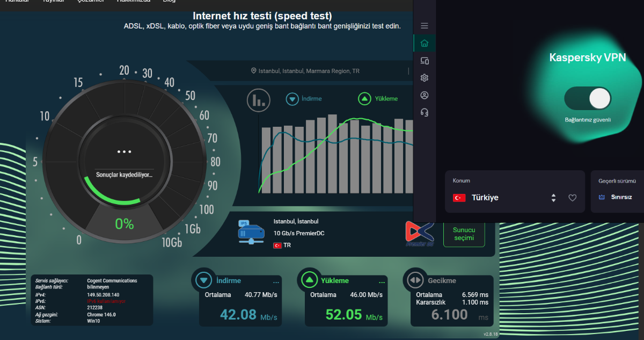Click the Internet hız testi heading
This screenshot has height=340, width=644.
(x=262, y=16)
